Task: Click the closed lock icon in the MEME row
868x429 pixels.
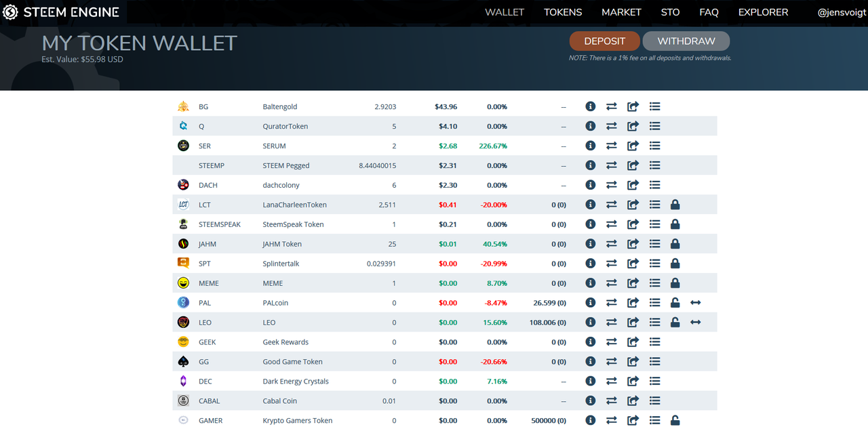Action: click(675, 283)
